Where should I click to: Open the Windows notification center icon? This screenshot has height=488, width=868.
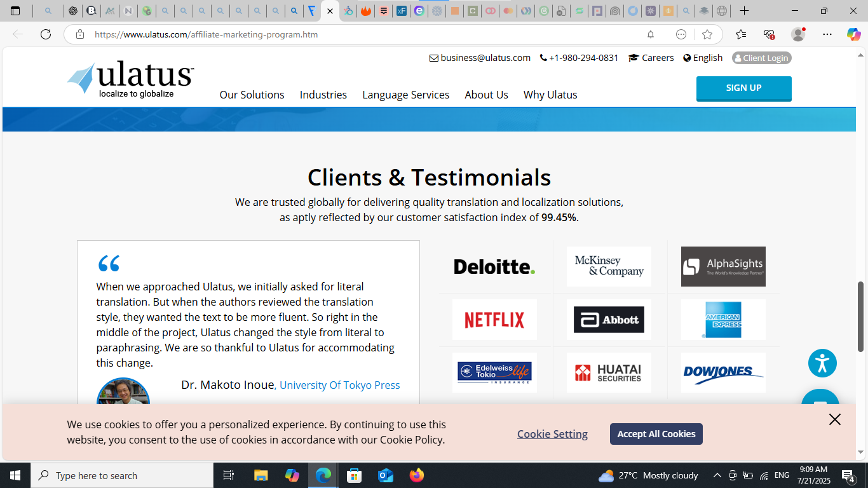point(848,475)
